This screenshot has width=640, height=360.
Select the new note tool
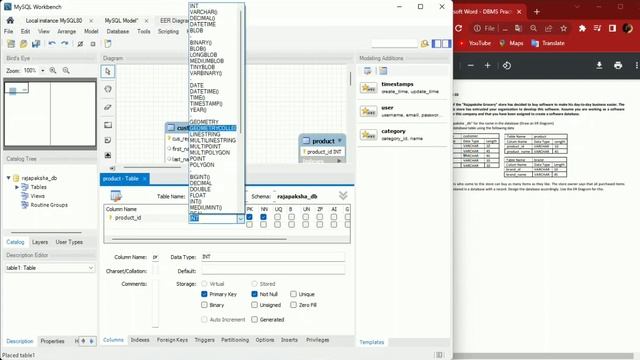pyautogui.click(x=108, y=140)
